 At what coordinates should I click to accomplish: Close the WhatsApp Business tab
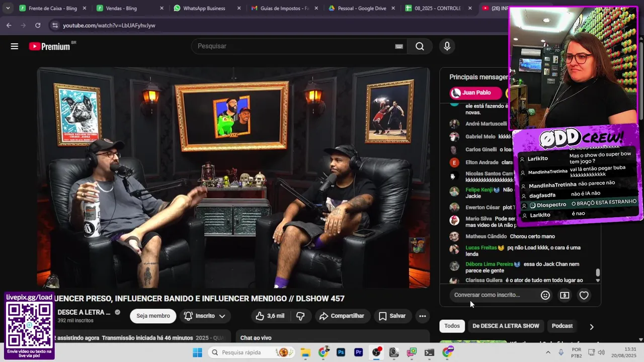[239, 9]
